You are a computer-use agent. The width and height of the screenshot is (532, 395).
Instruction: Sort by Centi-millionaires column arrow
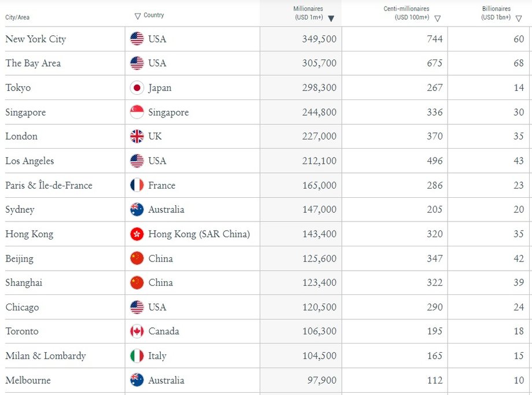[437, 18]
